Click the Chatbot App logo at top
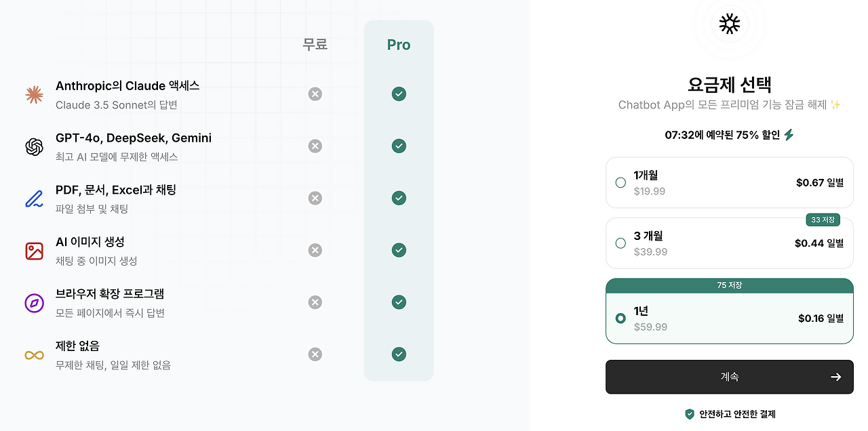The image size is (868, 431). [x=729, y=24]
